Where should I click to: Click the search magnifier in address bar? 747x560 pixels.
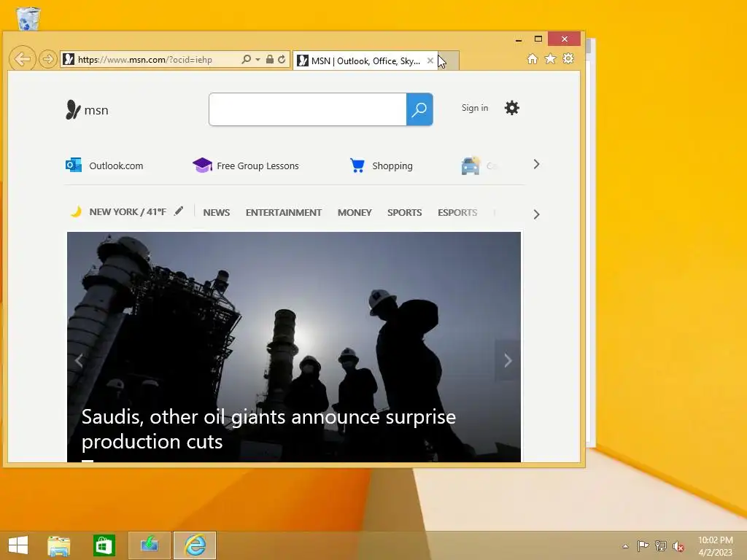[x=247, y=60]
